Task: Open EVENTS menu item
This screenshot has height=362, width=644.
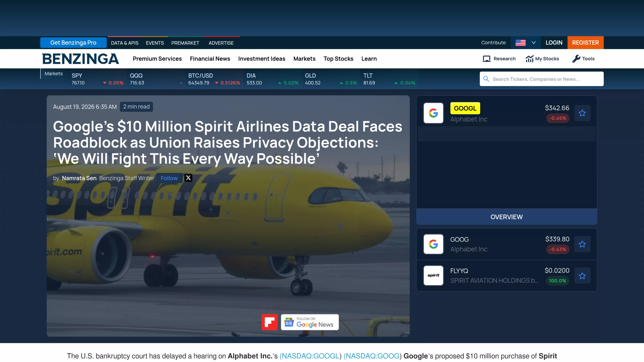Action: coord(155,43)
